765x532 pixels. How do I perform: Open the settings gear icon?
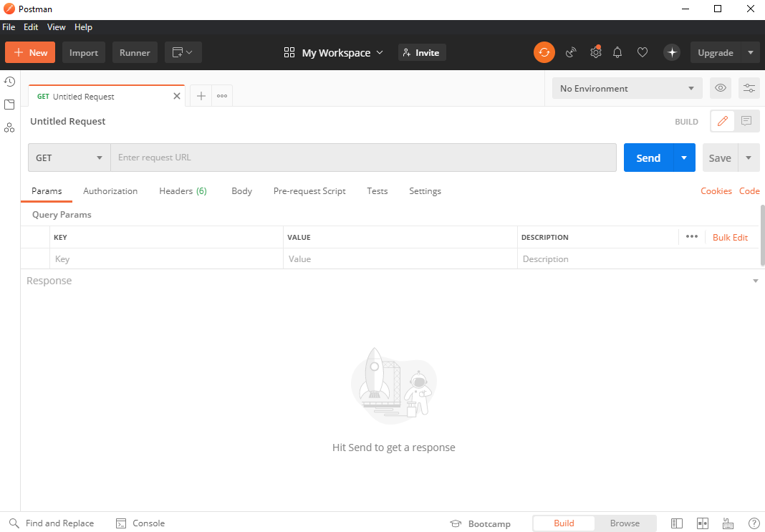pos(596,52)
